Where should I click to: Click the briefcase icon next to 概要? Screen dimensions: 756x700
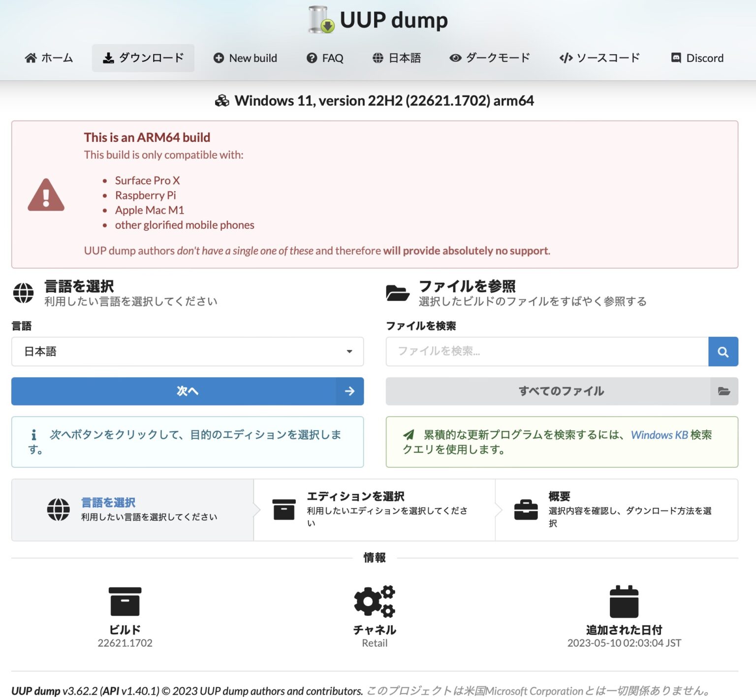[526, 510]
